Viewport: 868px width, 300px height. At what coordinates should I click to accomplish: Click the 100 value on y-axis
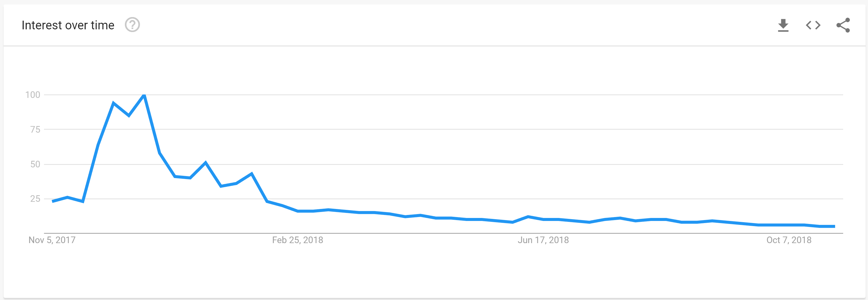coord(33,95)
